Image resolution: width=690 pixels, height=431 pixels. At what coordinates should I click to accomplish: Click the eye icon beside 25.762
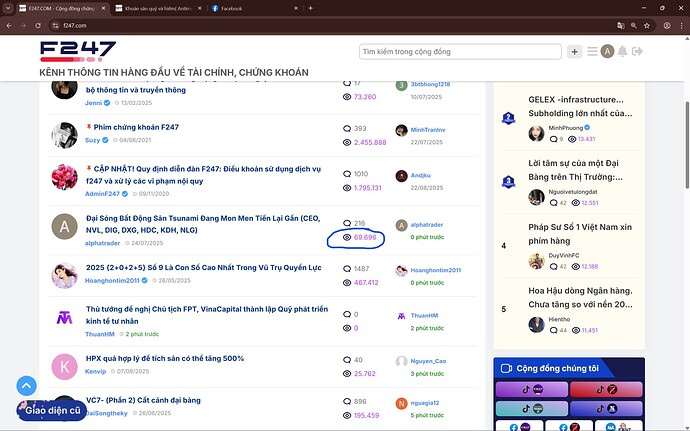347,374
